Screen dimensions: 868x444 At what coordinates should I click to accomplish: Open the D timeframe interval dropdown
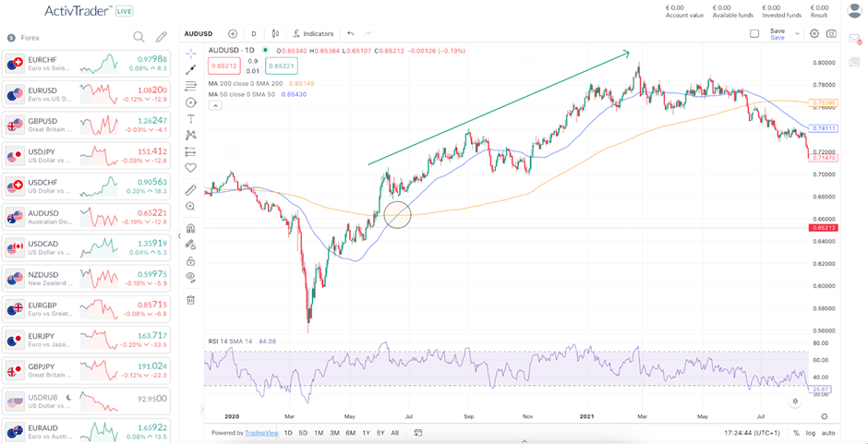coord(254,34)
